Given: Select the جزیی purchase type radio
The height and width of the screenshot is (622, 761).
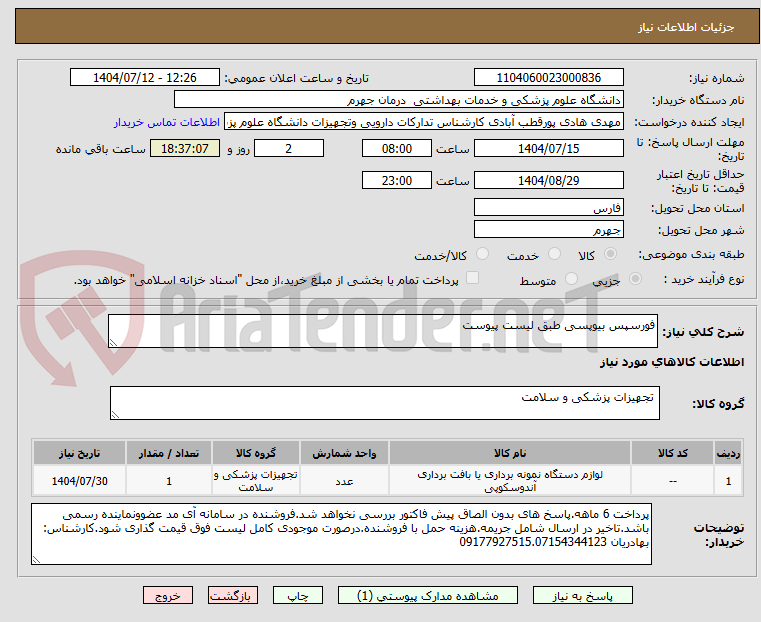Looking at the screenshot, I should point(635,279).
